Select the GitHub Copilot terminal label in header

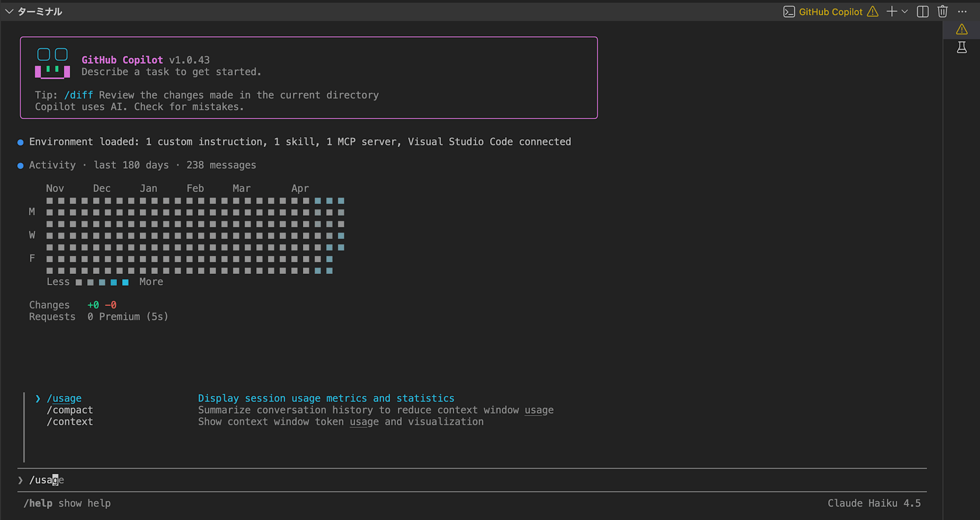pos(831,12)
